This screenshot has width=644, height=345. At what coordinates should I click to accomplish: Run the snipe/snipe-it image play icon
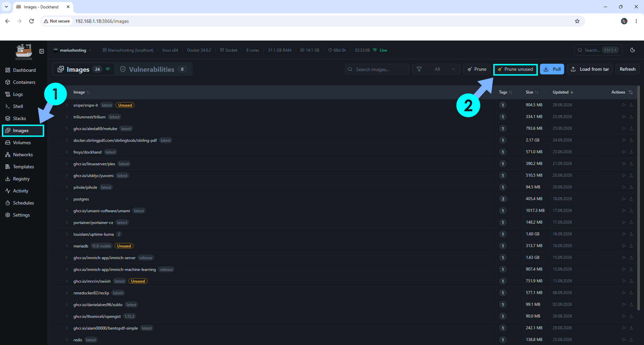click(624, 105)
